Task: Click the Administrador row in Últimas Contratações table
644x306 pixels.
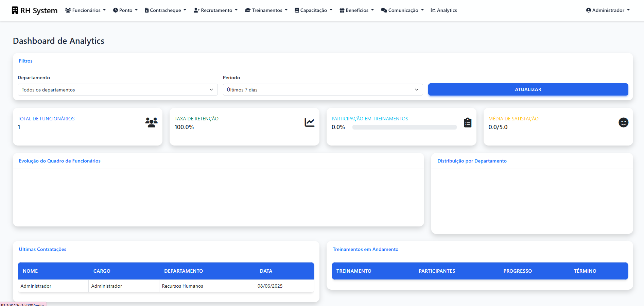Action: [x=166, y=286]
